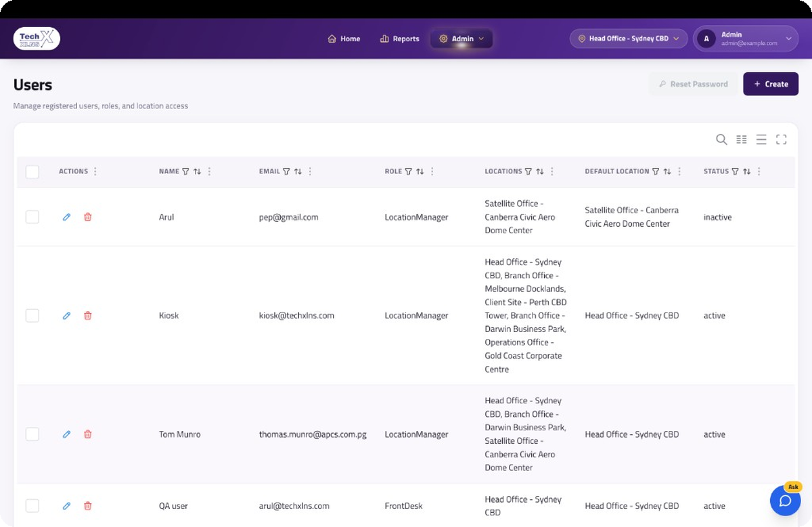This screenshot has width=812, height=527.
Task: Delete user Arul with trash icon
Action: tap(87, 217)
